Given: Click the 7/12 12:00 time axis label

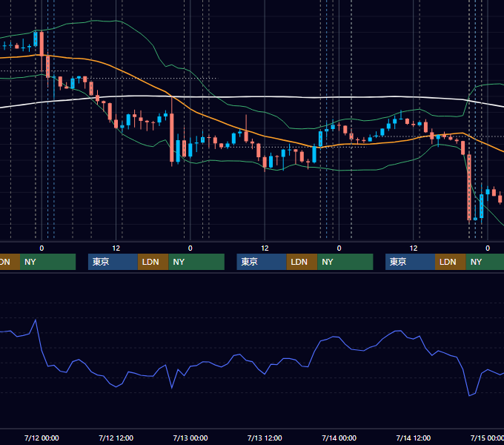Looking at the screenshot, I should pos(116,438).
